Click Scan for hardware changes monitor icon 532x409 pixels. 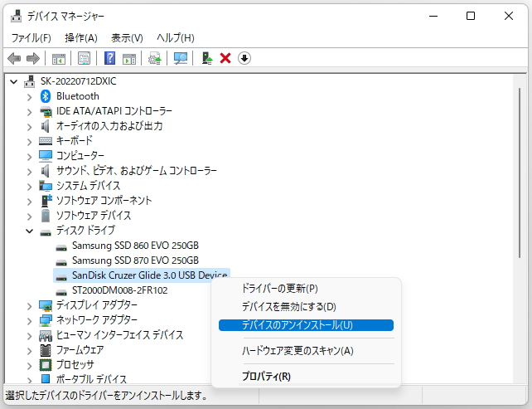click(x=181, y=58)
